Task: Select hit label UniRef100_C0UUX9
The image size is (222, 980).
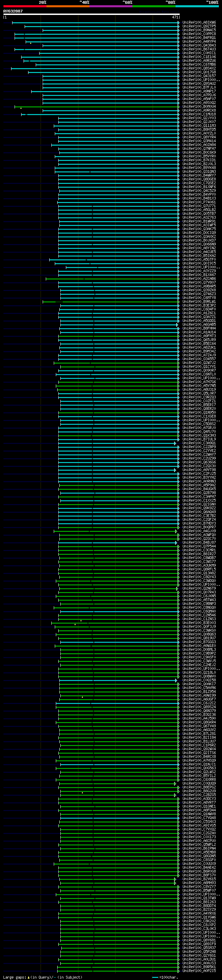Action: [199, 864]
